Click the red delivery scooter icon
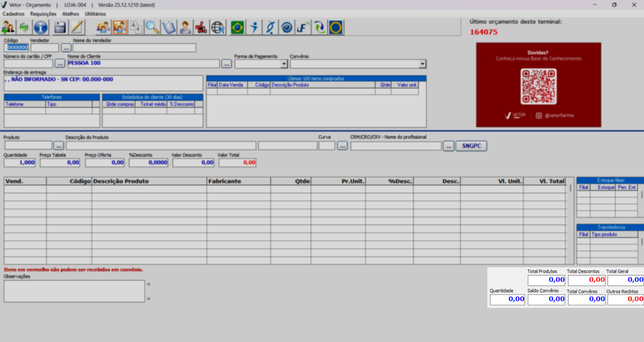This screenshot has width=644, height=342. pos(202,27)
